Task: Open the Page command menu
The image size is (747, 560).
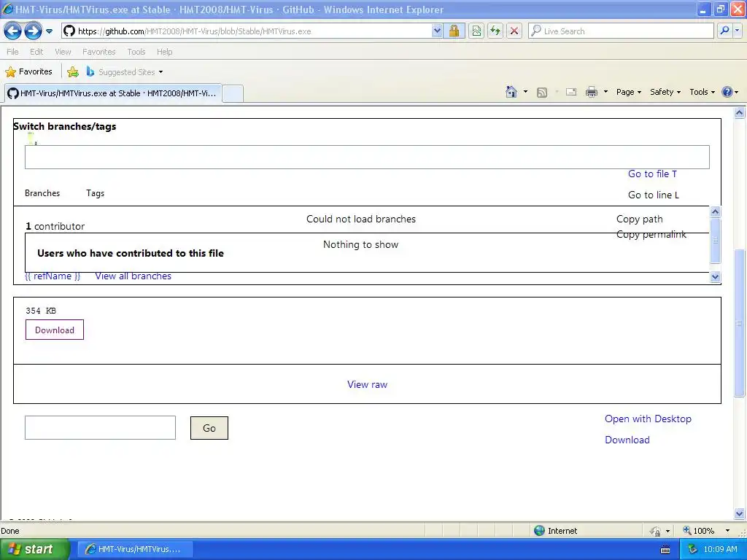Action: (628, 92)
